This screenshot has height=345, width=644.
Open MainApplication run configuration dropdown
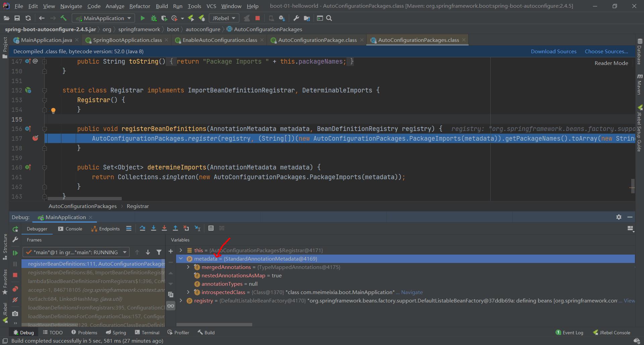(x=104, y=18)
